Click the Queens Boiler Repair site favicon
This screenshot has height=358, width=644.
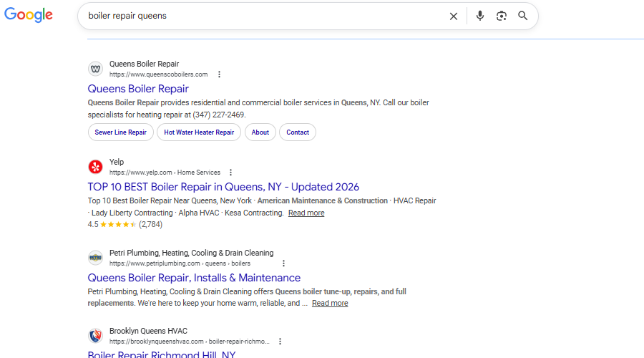95,69
